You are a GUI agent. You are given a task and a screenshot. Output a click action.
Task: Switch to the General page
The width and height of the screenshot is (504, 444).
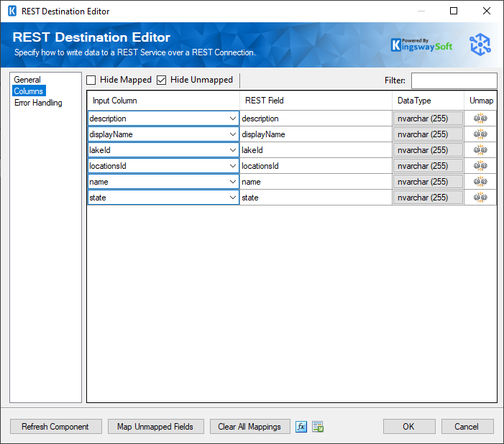click(x=27, y=79)
